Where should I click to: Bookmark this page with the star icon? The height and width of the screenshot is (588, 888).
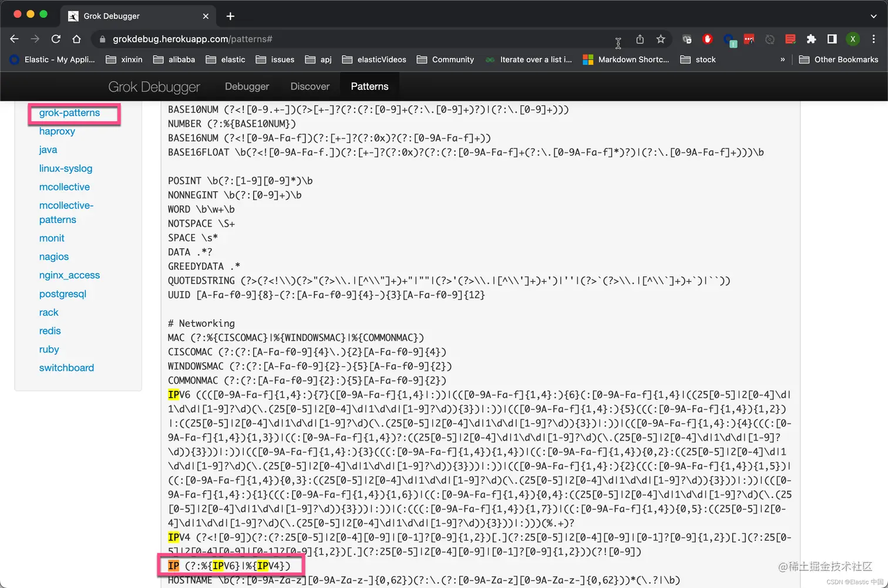661,39
